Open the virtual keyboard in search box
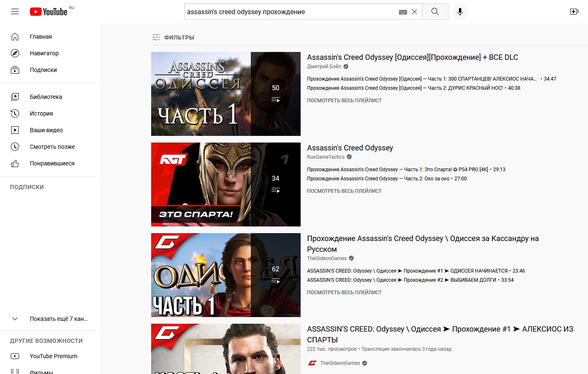 [x=402, y=12]
